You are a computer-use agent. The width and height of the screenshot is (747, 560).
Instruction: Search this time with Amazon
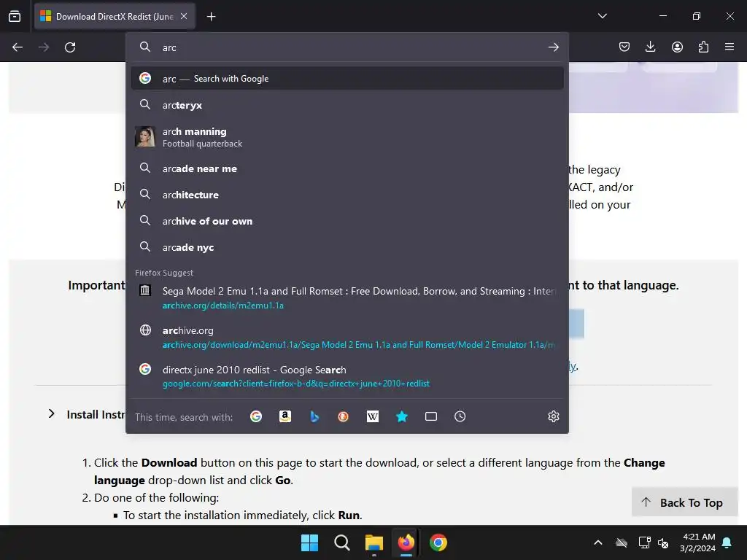click(285, 416)
